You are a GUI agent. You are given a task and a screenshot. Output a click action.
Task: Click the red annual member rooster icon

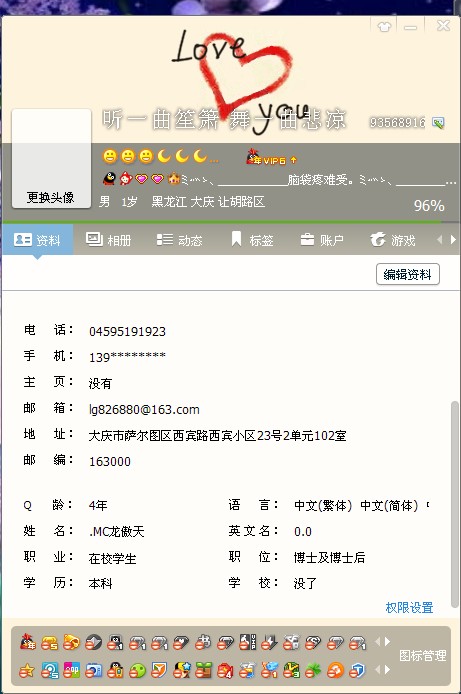27,642
